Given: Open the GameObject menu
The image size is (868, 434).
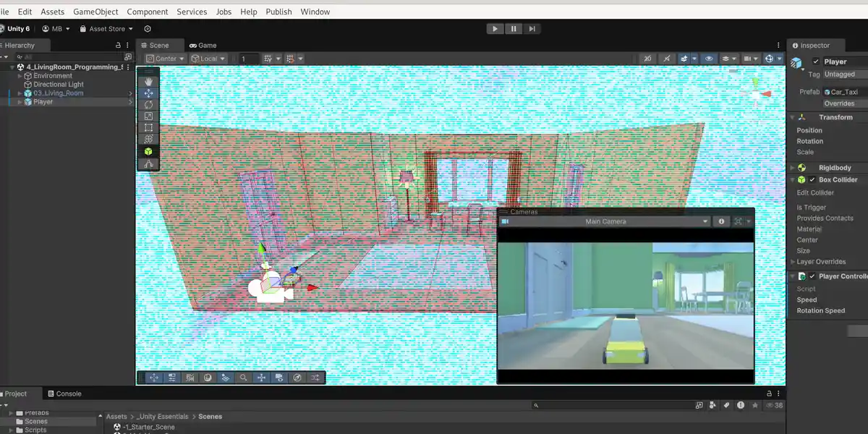Looking at the screenshot, I should (95, 12).
